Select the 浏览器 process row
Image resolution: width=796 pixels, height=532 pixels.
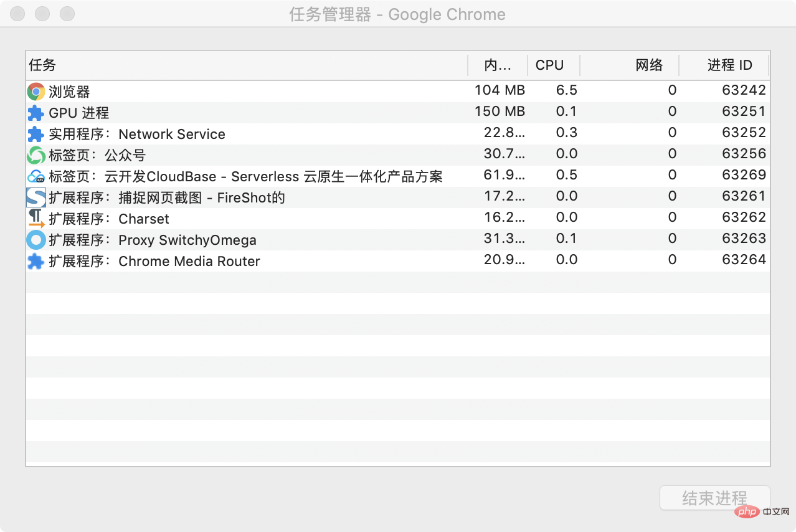click(x=397, y=92)
